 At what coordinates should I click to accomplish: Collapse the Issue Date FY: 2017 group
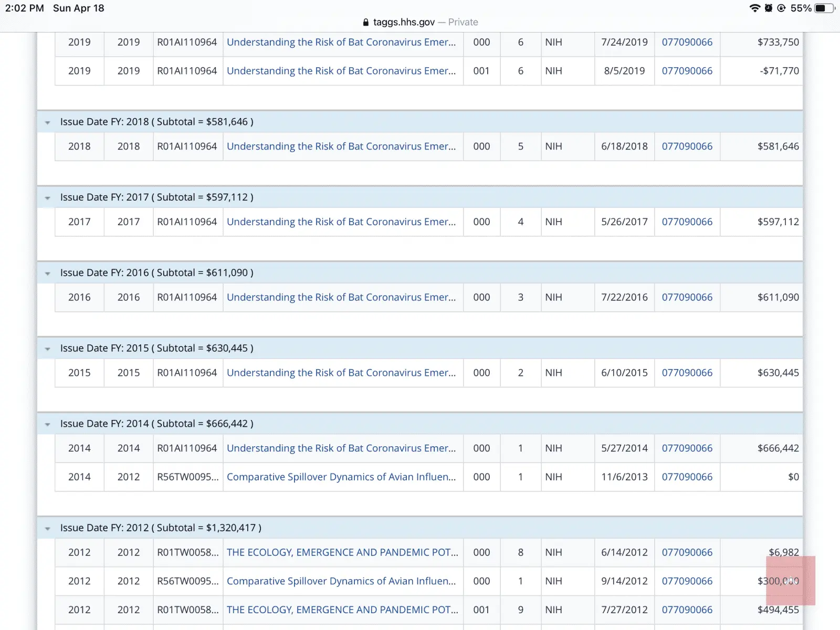48,198
